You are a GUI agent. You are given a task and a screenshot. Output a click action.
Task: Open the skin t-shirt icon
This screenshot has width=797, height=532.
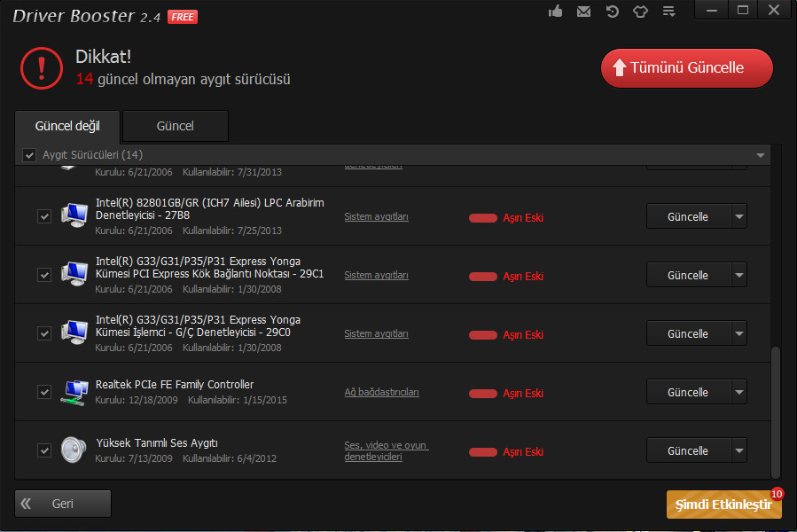pyautogui.click(x=640, y=11)
